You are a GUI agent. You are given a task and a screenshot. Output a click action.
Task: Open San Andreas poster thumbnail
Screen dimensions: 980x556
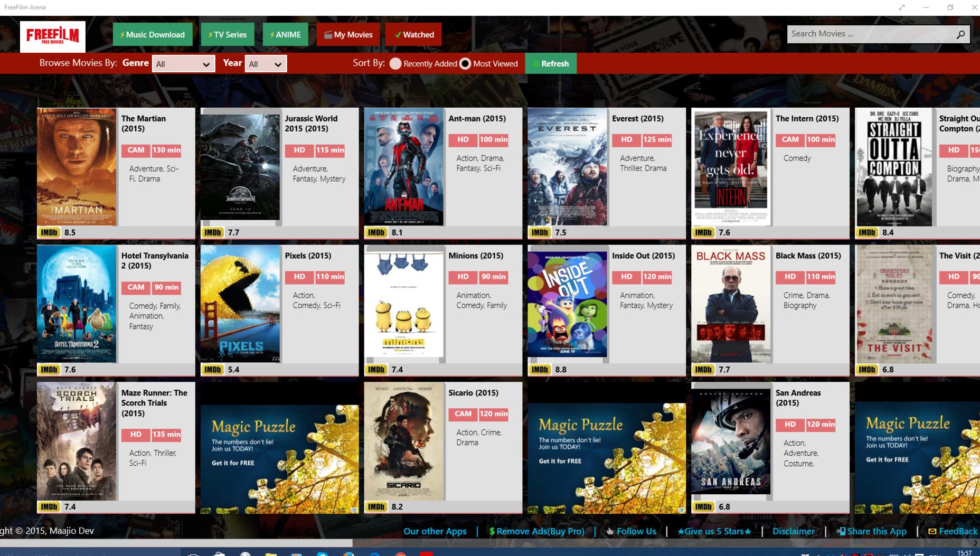(731, 441)
